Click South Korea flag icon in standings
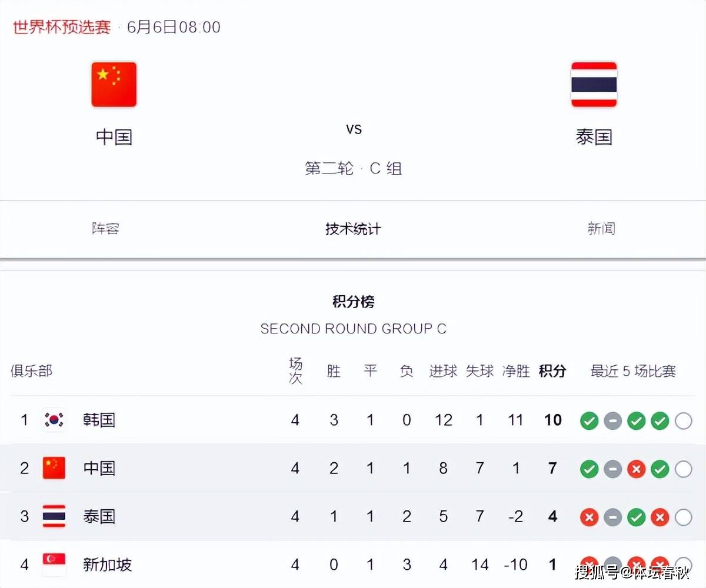The image size is (706, 588). pos(54,420)
